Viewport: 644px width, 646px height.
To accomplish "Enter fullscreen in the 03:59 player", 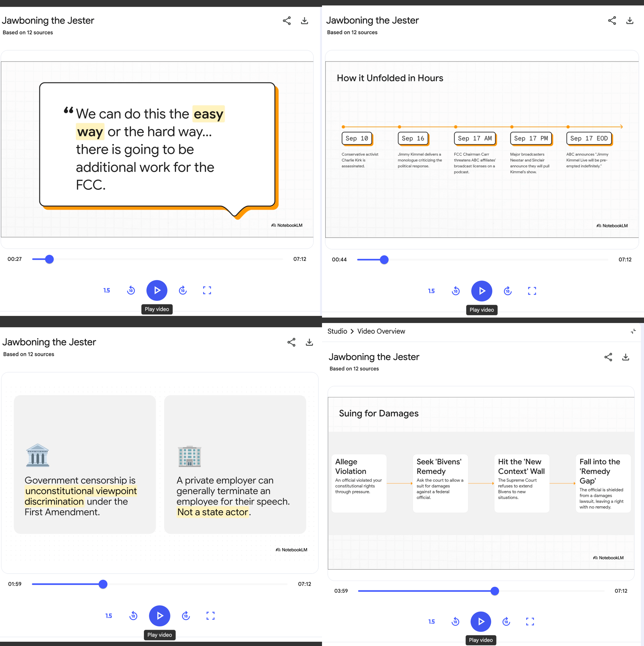I will coord(530,621).
